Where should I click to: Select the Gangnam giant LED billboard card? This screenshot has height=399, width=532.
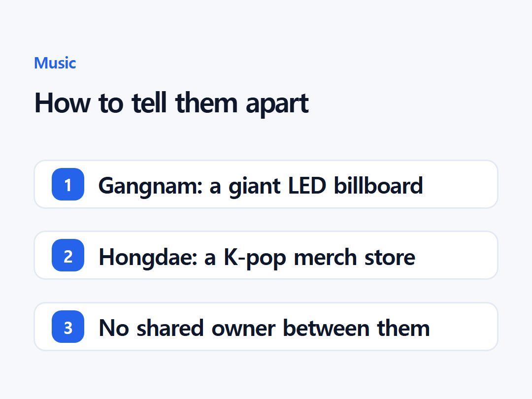266,184
